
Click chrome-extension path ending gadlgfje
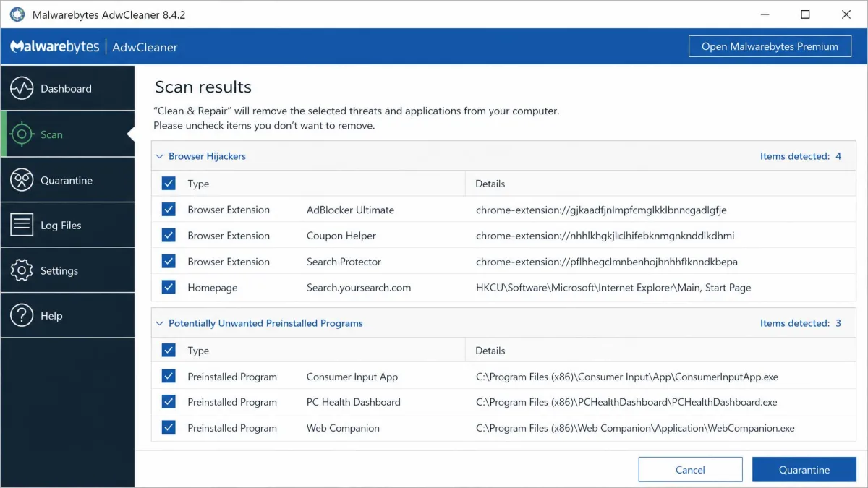[x=601, y=210]
